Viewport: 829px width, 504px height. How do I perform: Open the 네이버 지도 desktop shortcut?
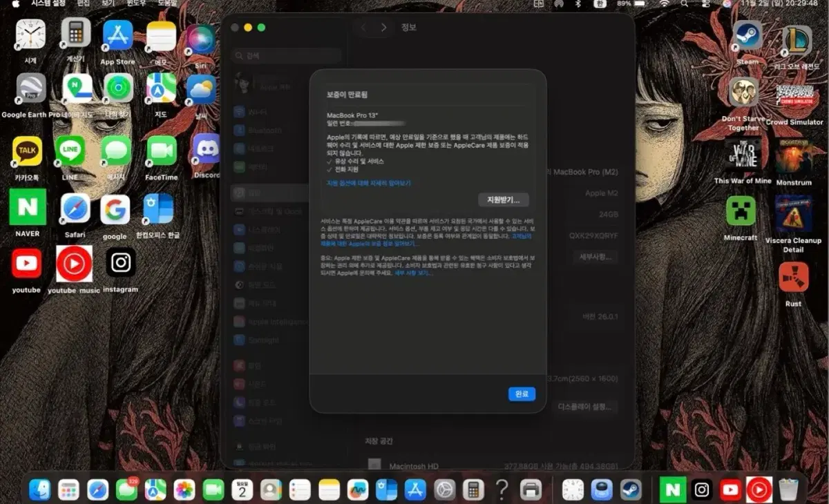(x=77, y=88)
